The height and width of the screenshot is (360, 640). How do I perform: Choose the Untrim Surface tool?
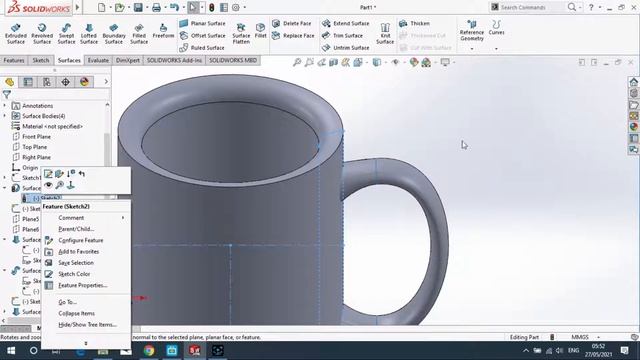pos(346,48)
